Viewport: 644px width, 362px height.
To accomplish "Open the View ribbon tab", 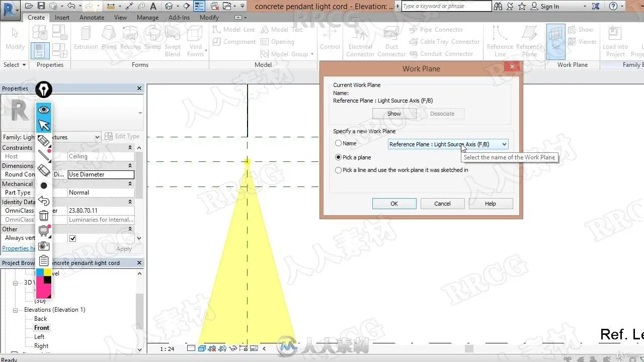I will [121, 18].
